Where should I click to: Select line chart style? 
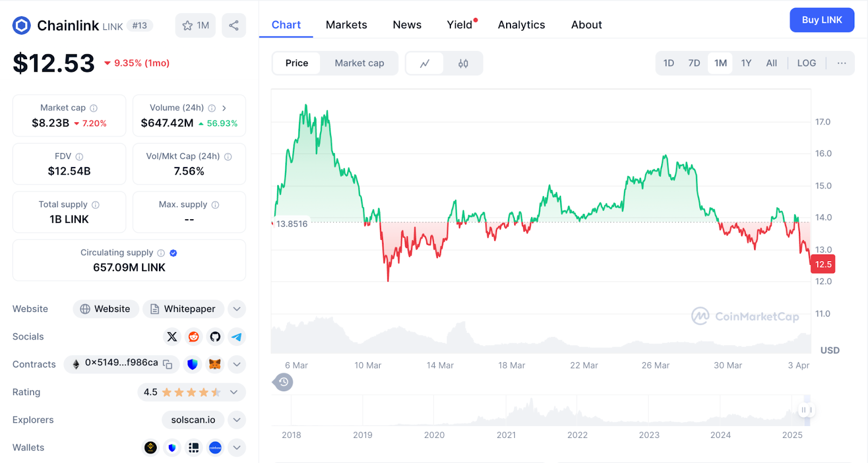pos(425,64)
